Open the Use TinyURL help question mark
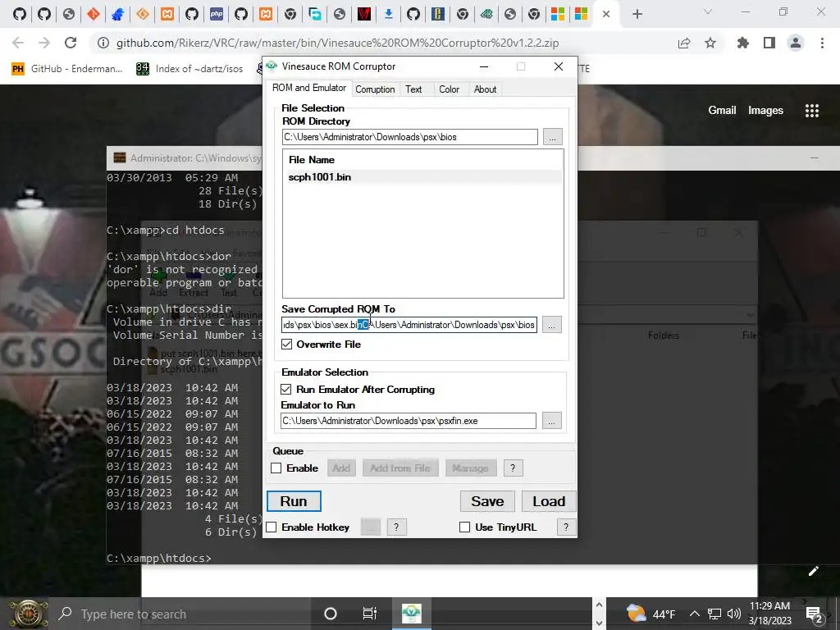This screenshot has width=840, height=630. click(566, 527)
